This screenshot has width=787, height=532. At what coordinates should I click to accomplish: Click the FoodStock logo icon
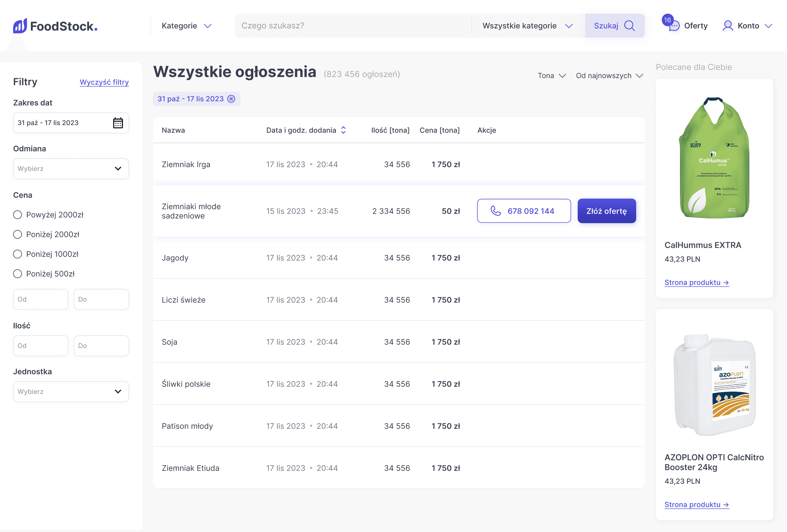coord(20,26)
